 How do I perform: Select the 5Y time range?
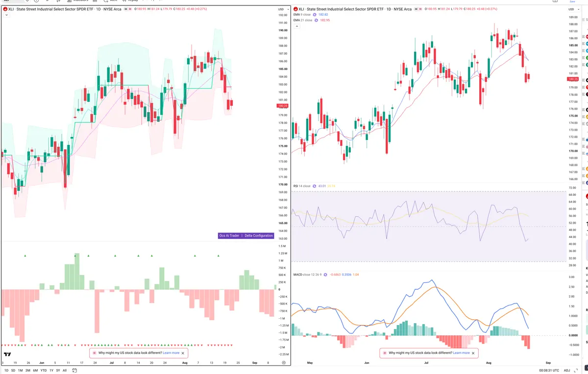coord(58,371)
